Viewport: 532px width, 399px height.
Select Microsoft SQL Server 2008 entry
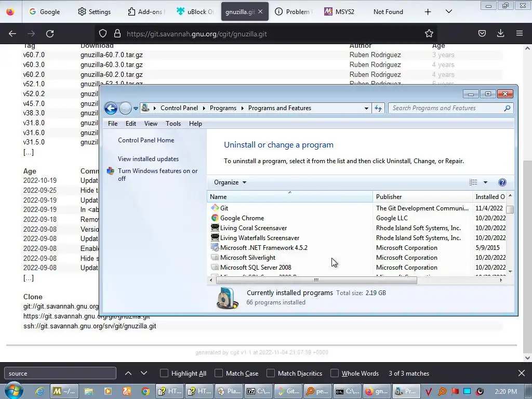point(256,268)
